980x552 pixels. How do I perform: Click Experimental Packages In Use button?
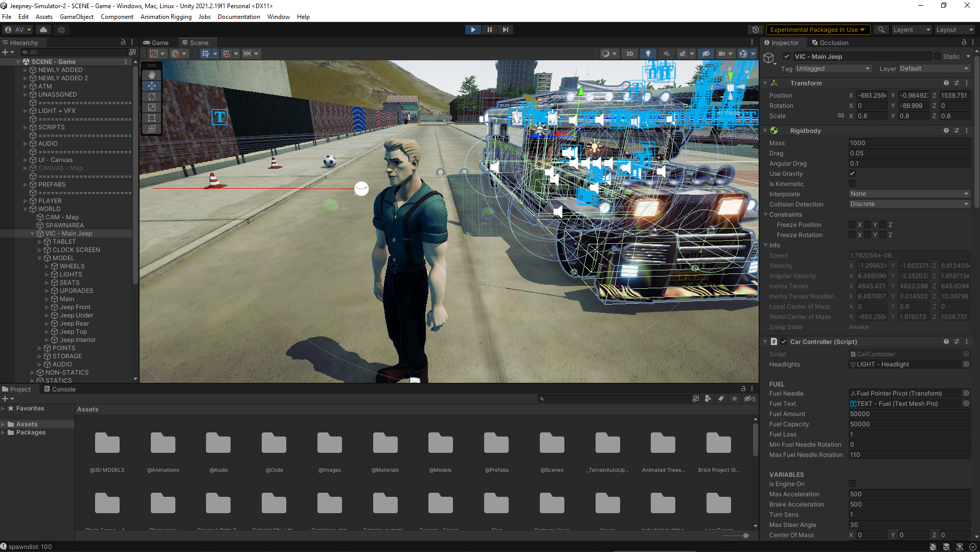pyautogui.click(x=817, y=30)
